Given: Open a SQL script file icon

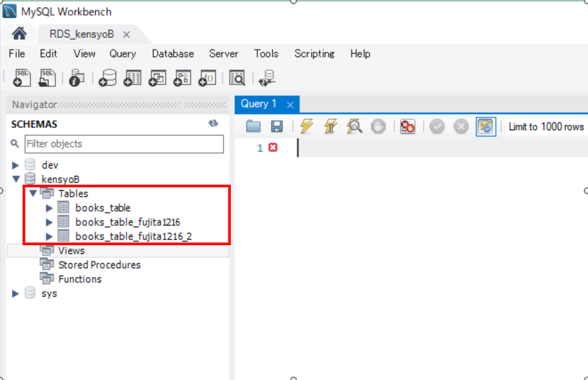Looking at the screenshot, I should point(47,78).
